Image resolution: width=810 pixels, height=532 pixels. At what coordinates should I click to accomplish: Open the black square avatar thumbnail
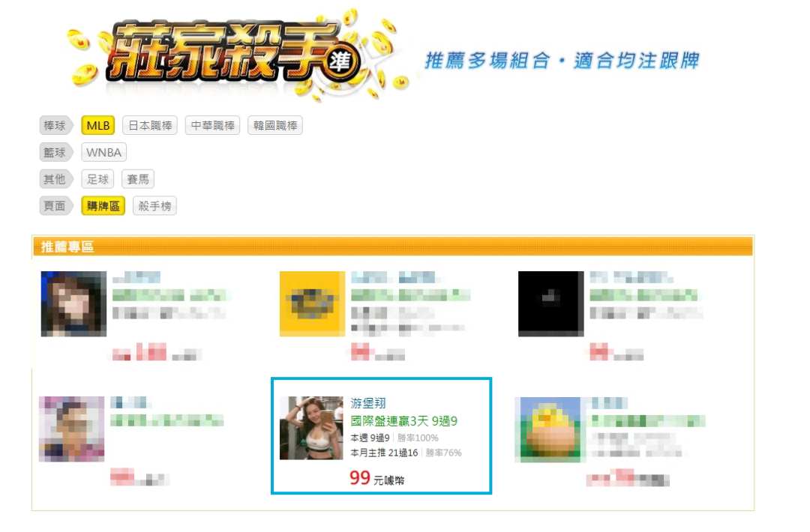[x=550, y=304]
